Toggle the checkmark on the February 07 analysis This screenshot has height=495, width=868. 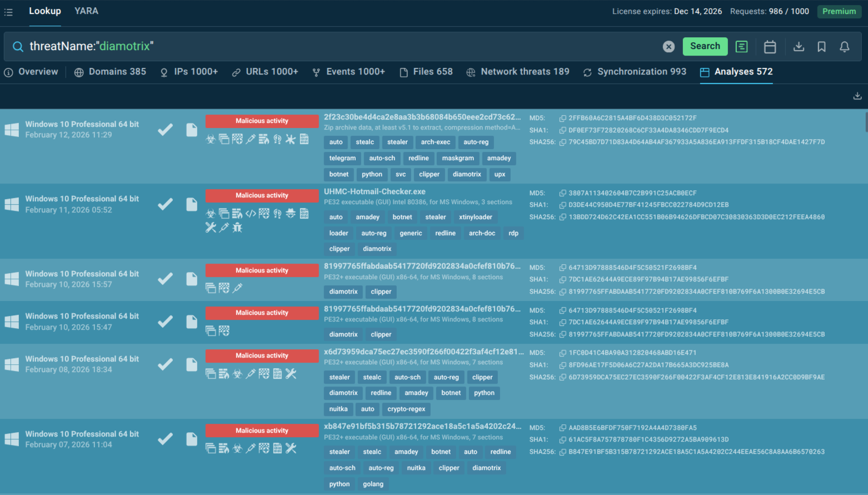[165, 439]
